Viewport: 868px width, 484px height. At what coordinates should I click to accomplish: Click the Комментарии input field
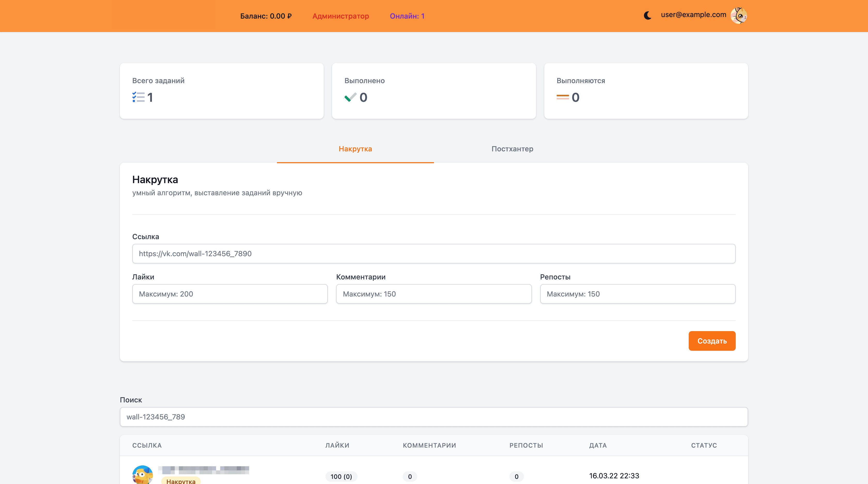point(434,294)
